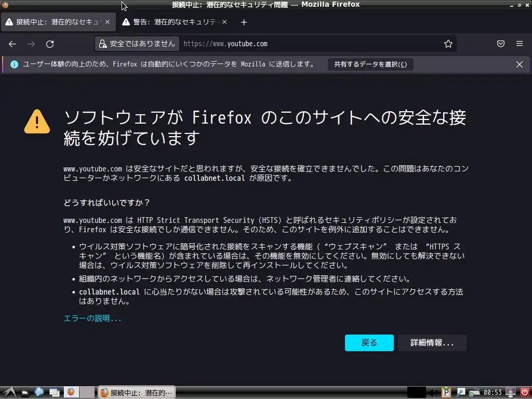
Task: Launch Firefox from the taskbar launcher
Action: (x=71, y=392)
